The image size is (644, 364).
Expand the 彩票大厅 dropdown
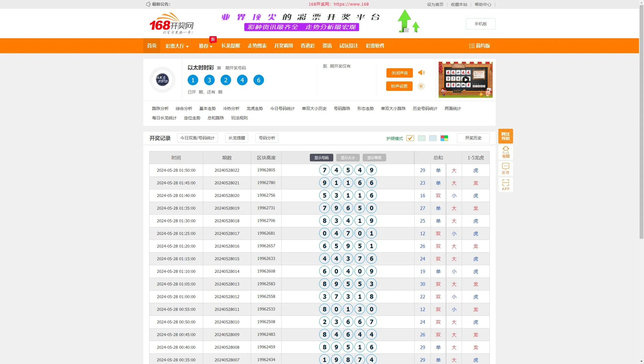click(177, 46)
